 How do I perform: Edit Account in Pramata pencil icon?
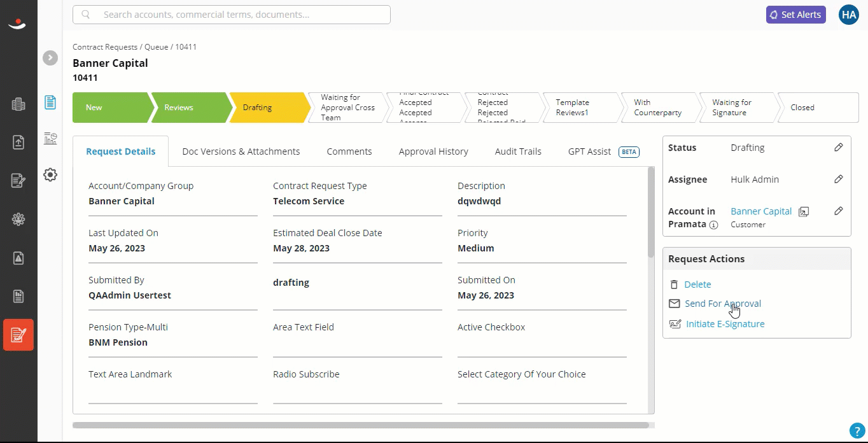coord(839,211)
